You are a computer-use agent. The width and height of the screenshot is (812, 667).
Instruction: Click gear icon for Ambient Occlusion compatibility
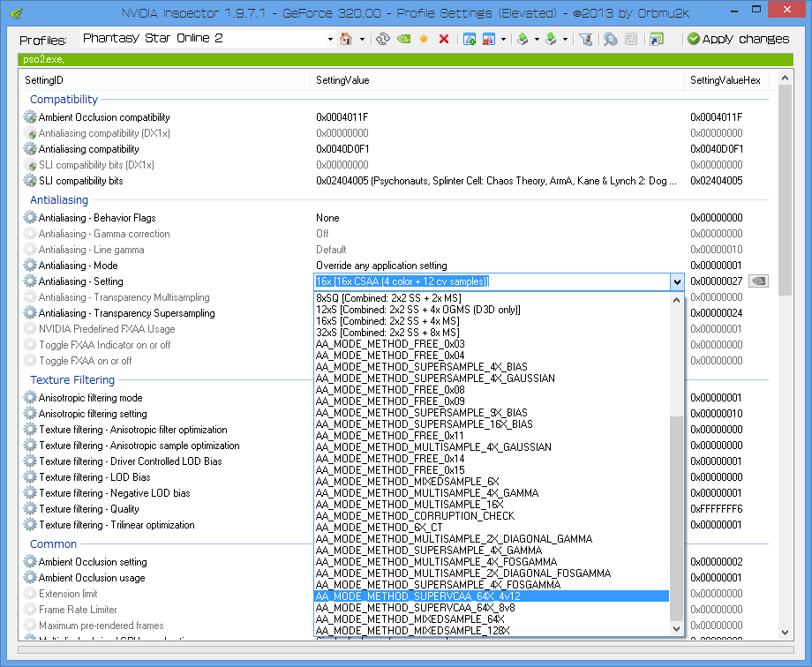pos(30,117)
